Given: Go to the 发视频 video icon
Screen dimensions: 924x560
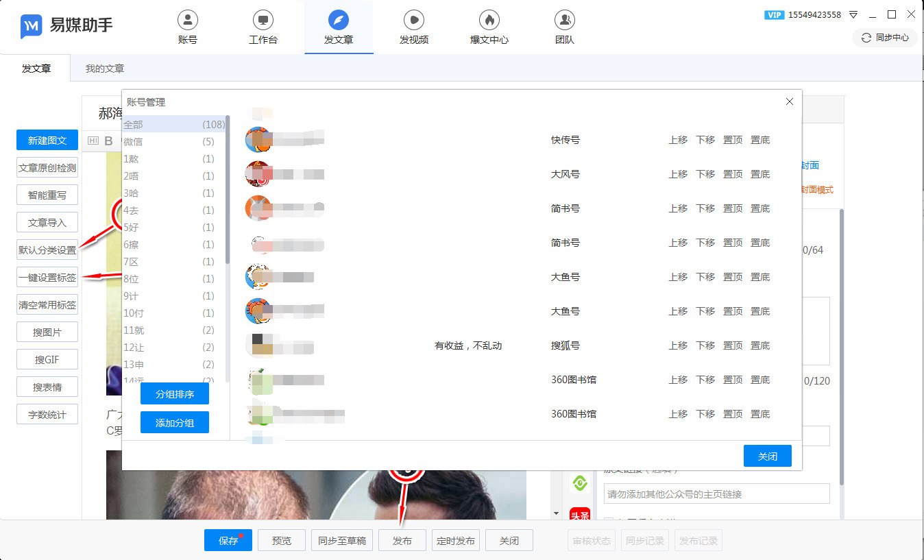Looking at the screenshot, I should tap(413, 20).
